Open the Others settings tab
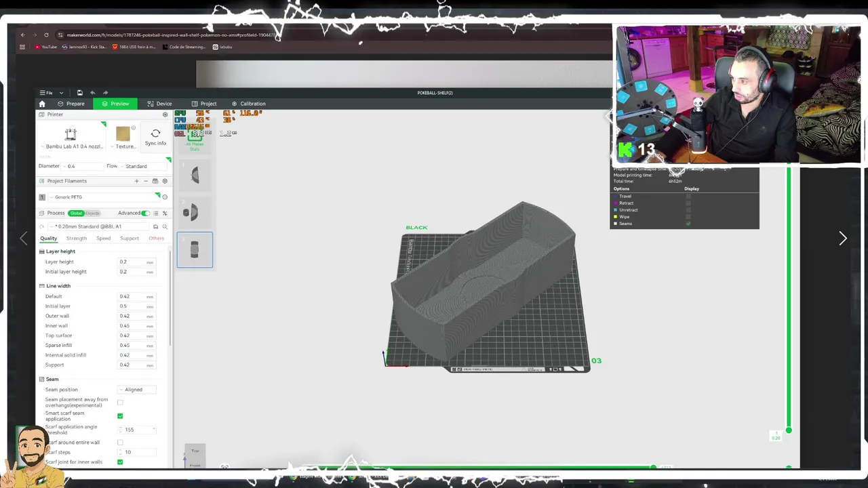This screenshot has width=868, height=488. [157, 238]
